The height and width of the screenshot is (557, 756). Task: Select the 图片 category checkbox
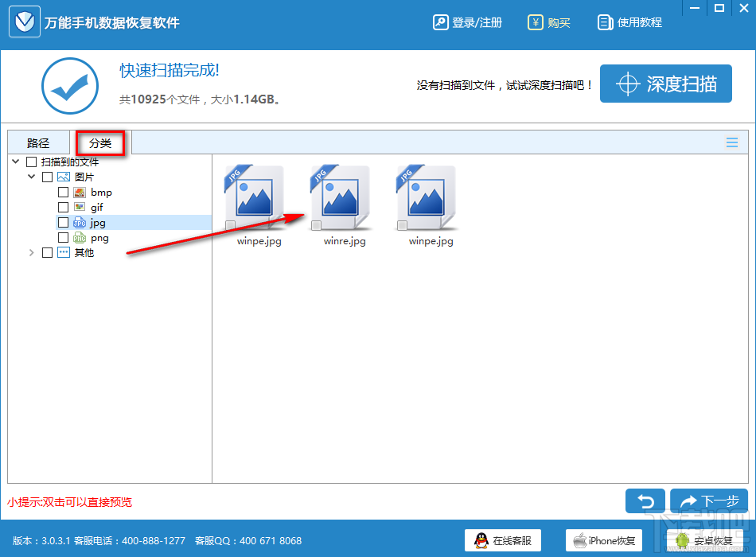point(47,177)
